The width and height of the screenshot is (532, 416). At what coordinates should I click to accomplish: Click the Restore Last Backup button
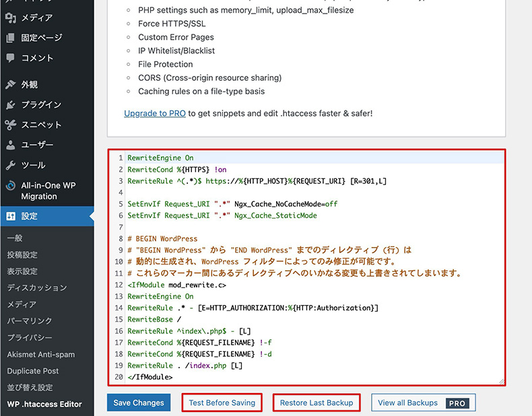pyautogui.click(x=317, y=403)
